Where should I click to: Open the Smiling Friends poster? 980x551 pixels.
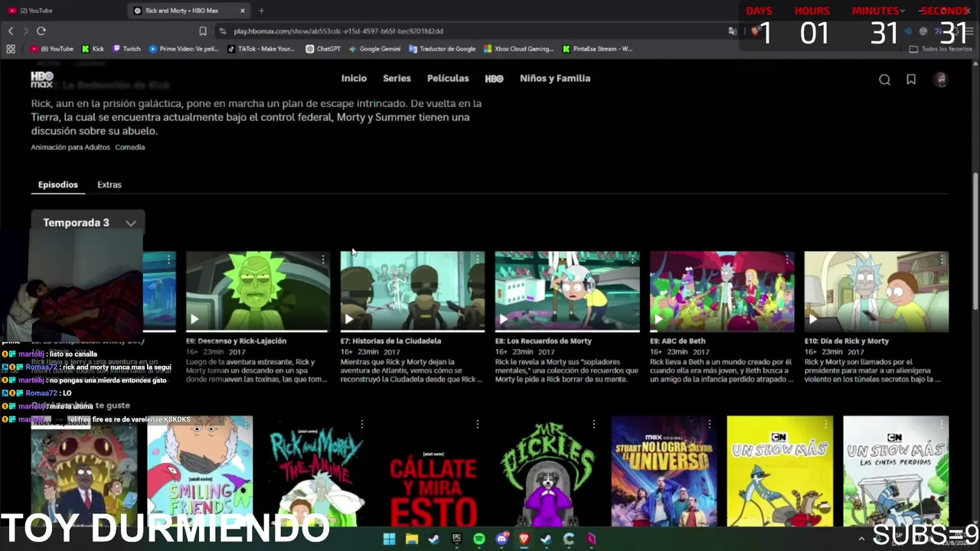(200, 471)
